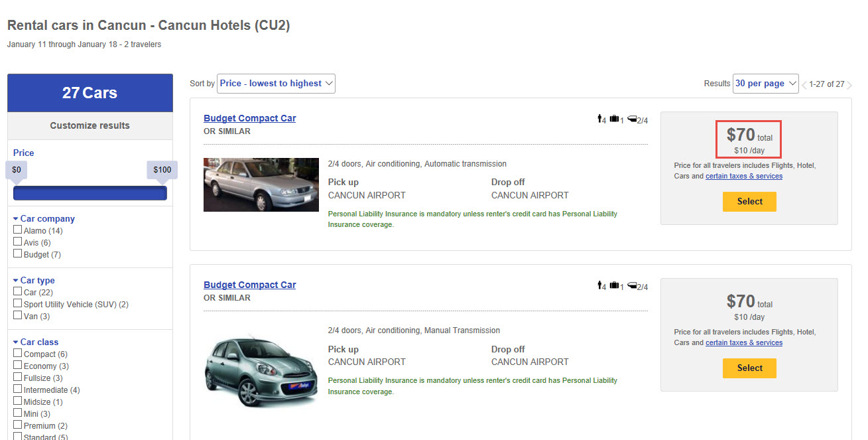Click the silver sedan car thumbnail
This screenshot has width=868, height=440.
pyautogui.click(x=261, y=184)
